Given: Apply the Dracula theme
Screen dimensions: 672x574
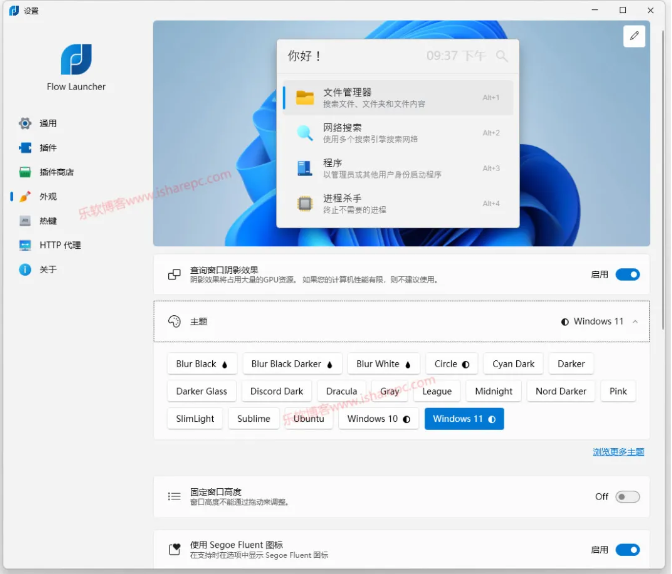Looking at the screenshot, I should (342, 391).
